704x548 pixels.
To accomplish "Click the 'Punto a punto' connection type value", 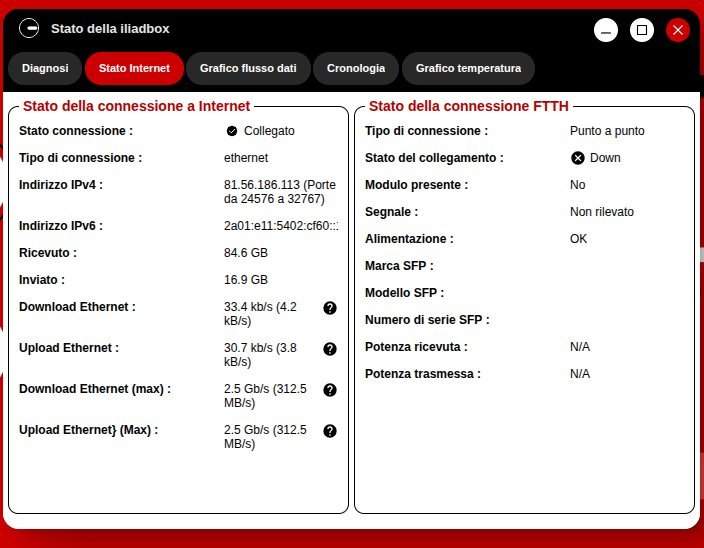I will tap(607, 131).
